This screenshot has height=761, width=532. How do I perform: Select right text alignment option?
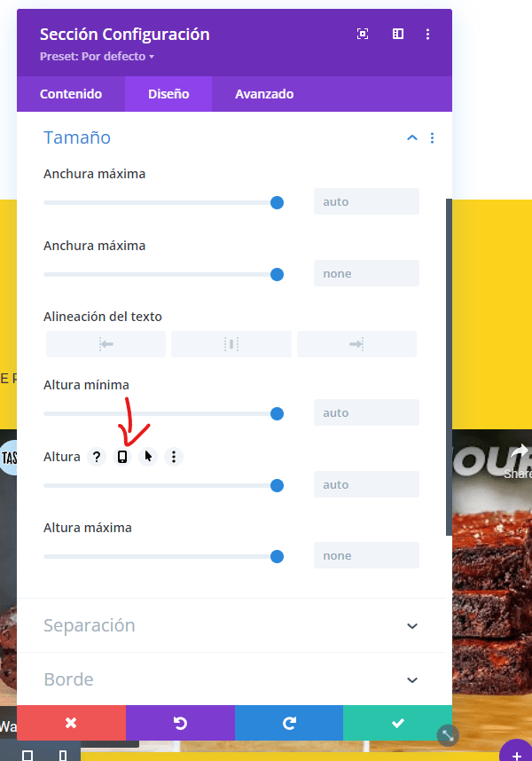point(356,344)
